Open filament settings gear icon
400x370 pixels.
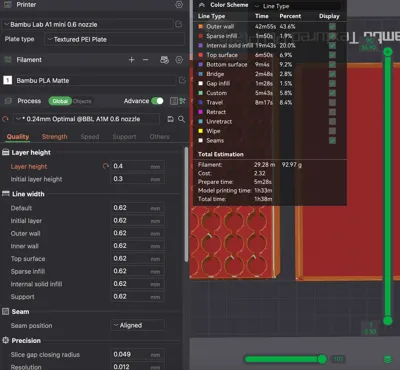pos(179,60)
